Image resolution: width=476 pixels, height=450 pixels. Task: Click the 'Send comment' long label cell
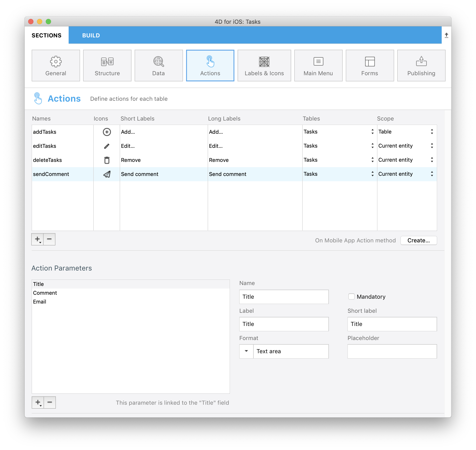[x=255, y=174]
